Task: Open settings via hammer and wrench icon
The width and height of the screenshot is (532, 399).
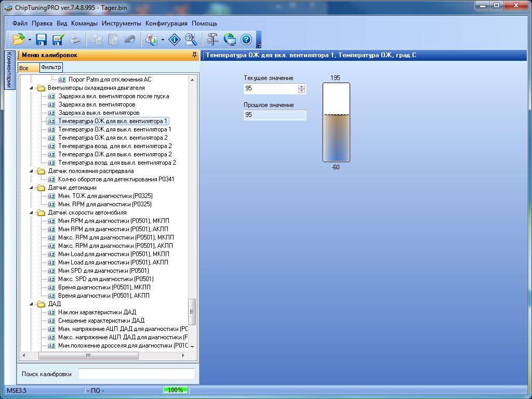Action: (213, 39)
